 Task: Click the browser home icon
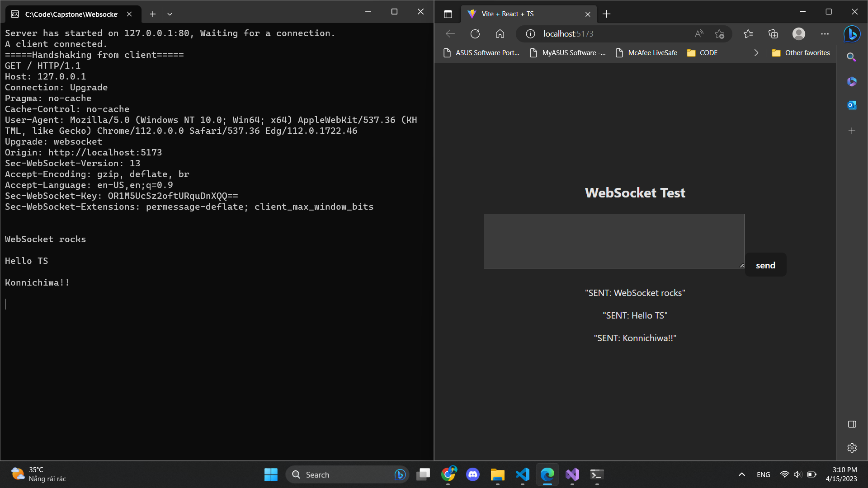tap(500, 34)
